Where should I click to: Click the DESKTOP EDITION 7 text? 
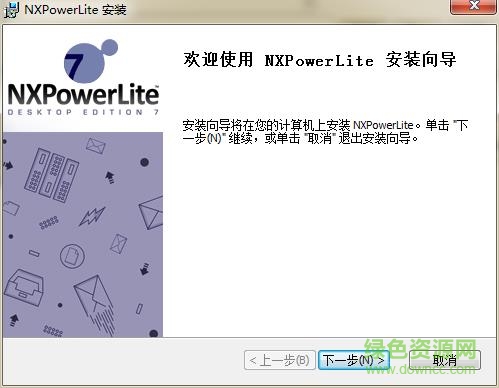point(83,112)
